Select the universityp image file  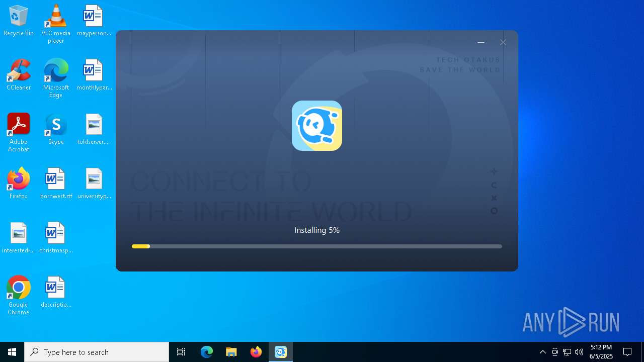click(x=94, y=184)
